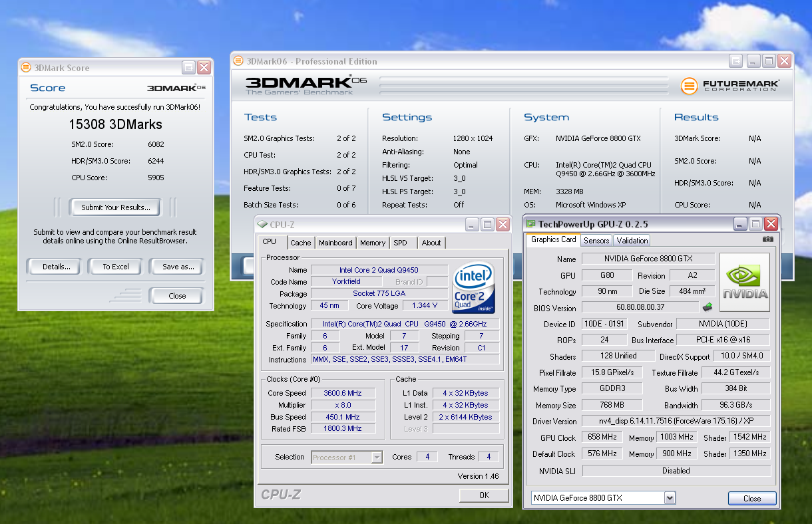812x524 pixels.
Task: Minimize the CPU-Z window
Action: (472, 225)
